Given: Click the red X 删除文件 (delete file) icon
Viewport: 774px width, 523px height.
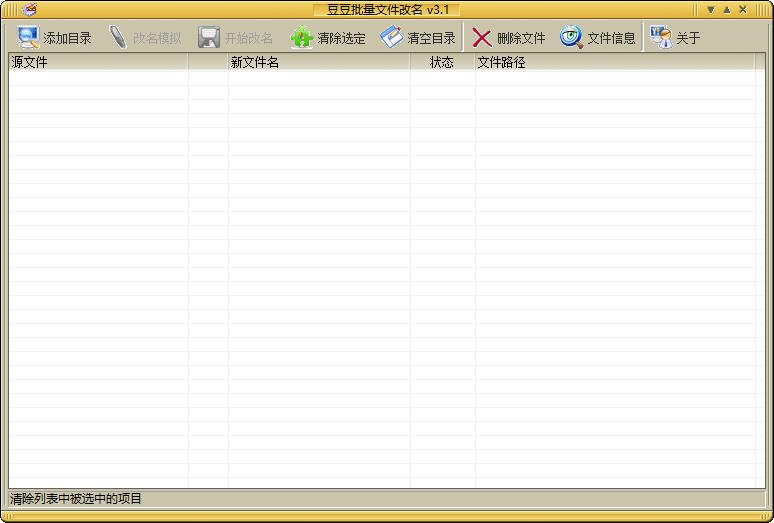Looking at the screenshot, I should click(482, 38).
